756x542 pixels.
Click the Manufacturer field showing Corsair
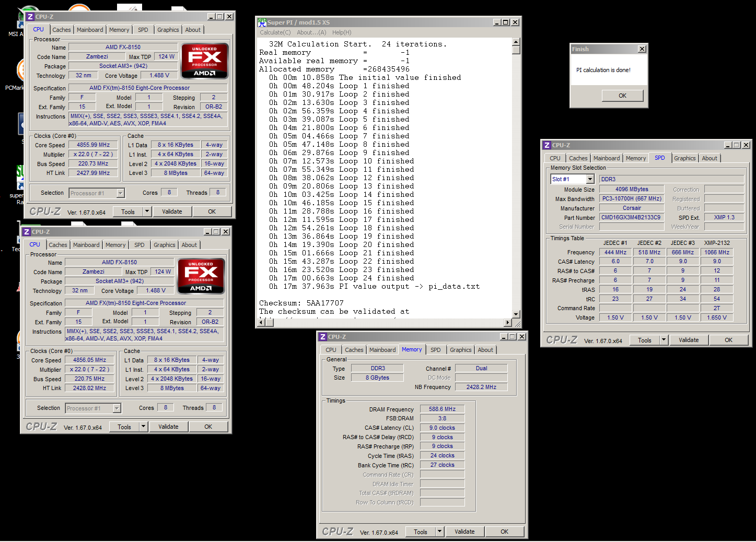(632, 208)
